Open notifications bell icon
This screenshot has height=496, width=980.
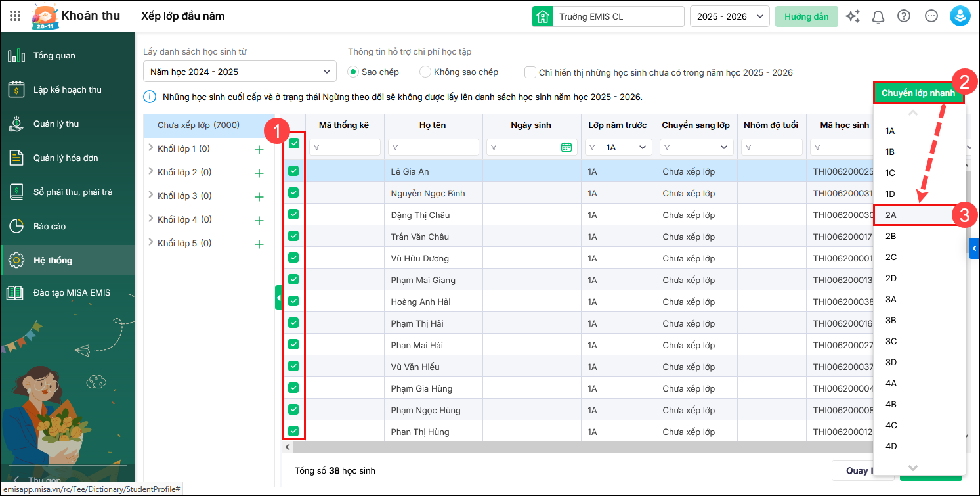[878, 16]
